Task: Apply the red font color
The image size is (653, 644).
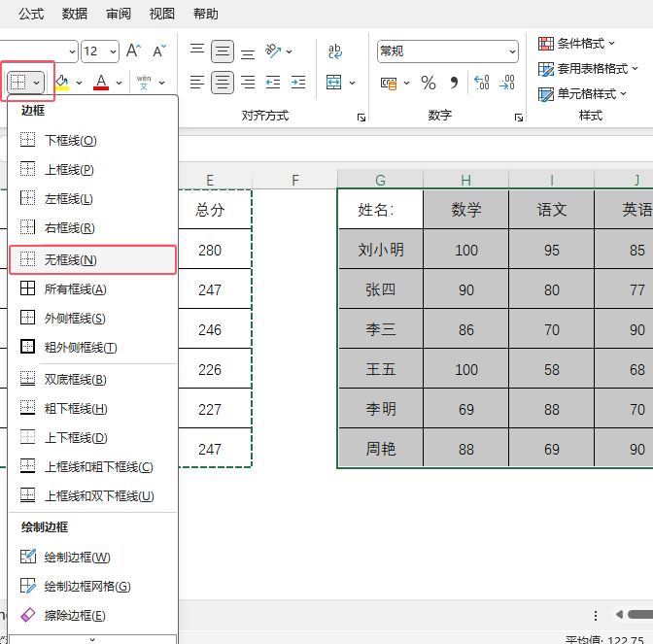Action: click(x=101, y=82)
